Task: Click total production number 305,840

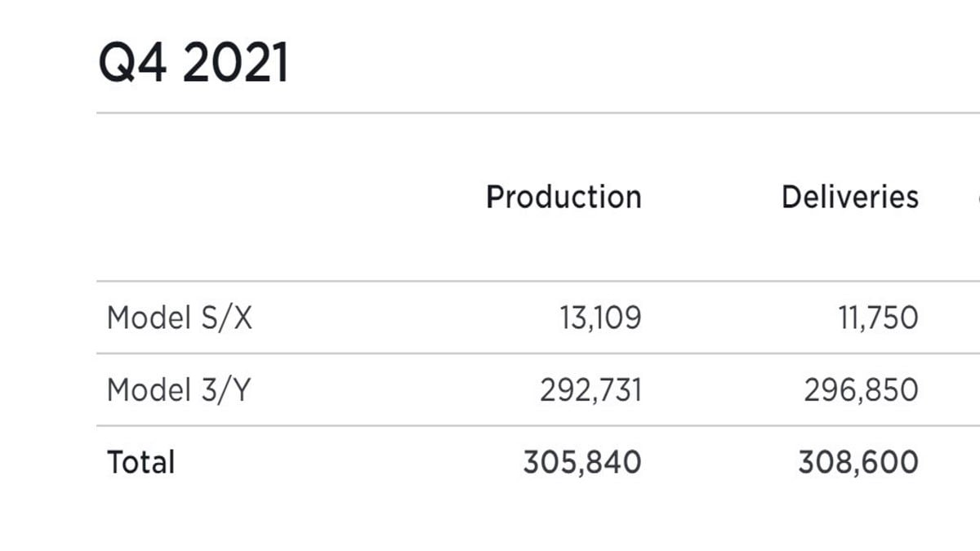Action: pos(581,463)
